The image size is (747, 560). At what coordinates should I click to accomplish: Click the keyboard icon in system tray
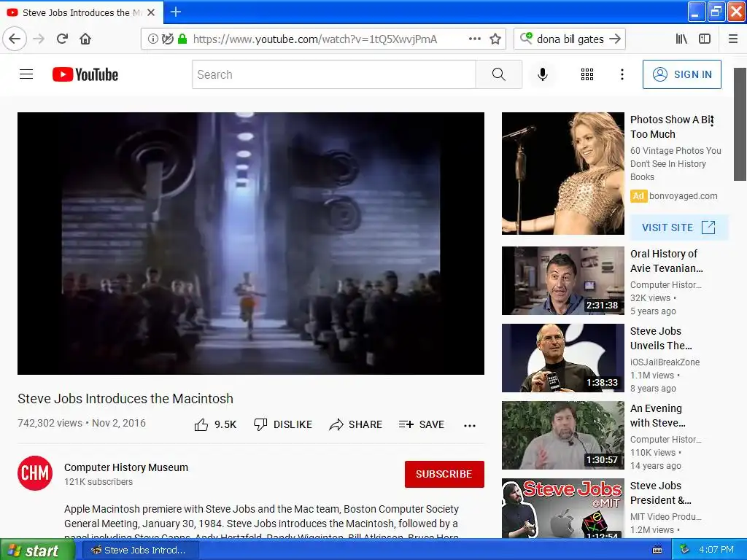[657, 550]
